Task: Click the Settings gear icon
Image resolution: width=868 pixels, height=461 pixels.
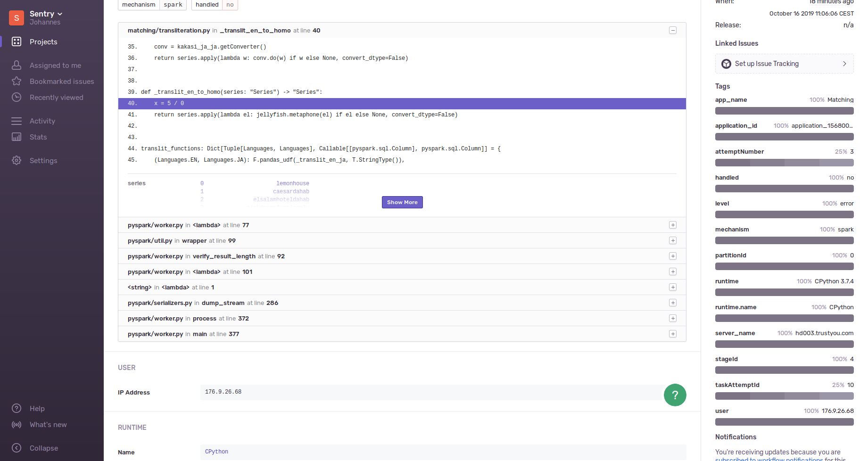Action: pos(17,160)
